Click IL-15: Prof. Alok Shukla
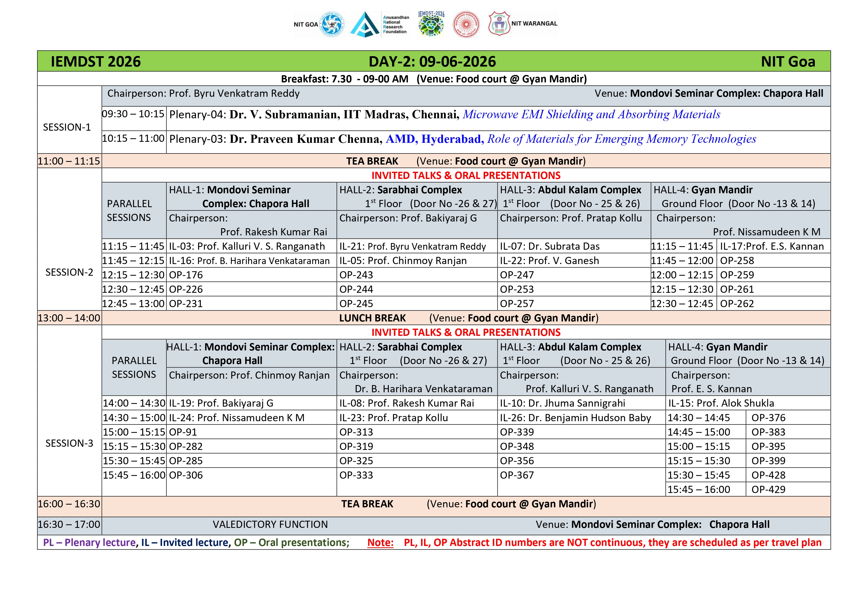This screenshot has height=614, width=868. tap(721, 403)
